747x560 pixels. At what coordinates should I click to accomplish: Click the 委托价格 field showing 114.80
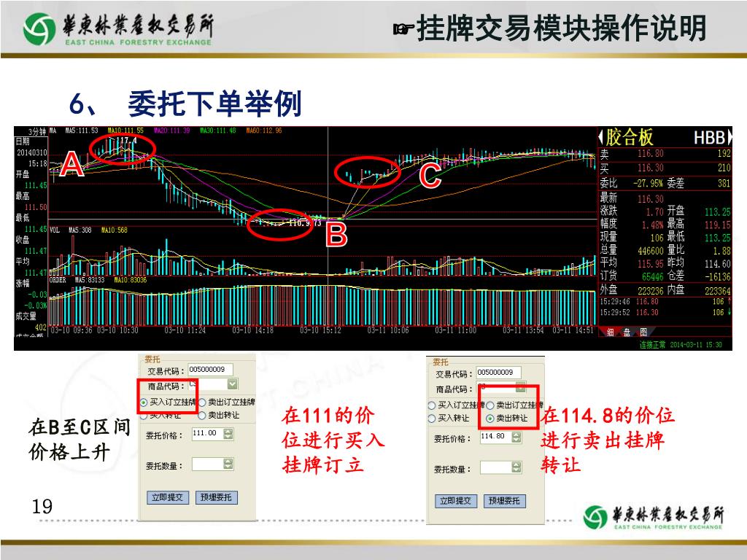click(496, 437)
